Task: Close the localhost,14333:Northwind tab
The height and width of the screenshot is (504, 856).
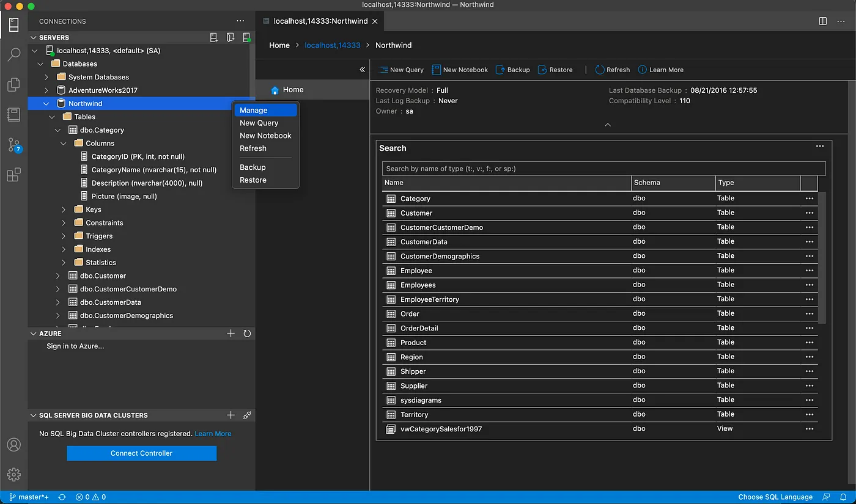Action: pos(375,21)
